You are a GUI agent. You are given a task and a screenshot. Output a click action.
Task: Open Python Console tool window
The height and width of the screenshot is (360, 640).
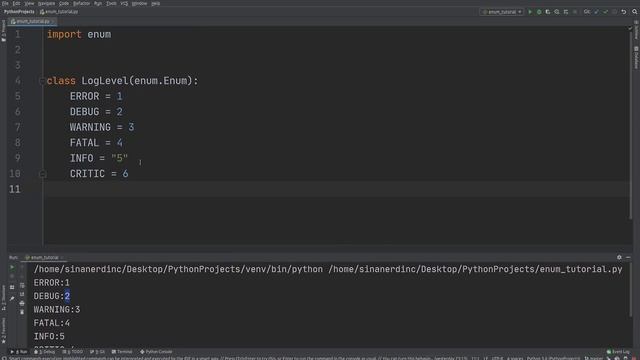pyautogui.click(x=156, y=351)
